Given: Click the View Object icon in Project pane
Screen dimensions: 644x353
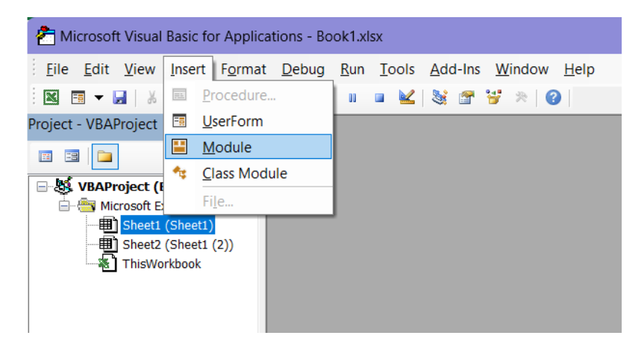Looking at the screenshot, I should click(72, 156).
